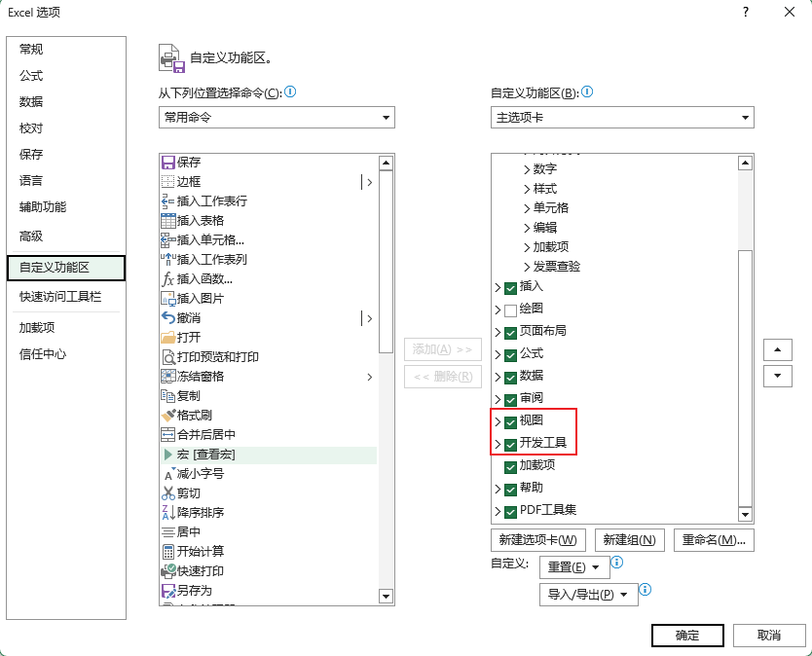The image size is (812, 656).
Task: Click the move up arrow button
Action: pos(777,349)
